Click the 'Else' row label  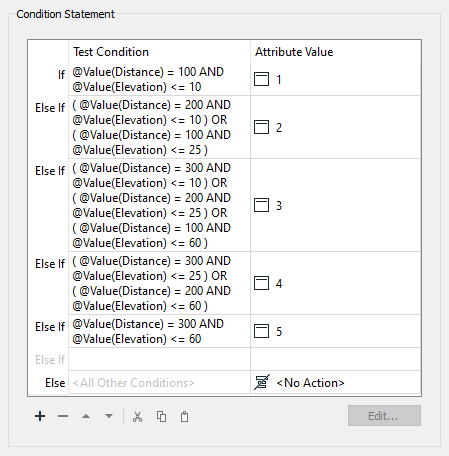pyautogui.click(x=55, y=383)
